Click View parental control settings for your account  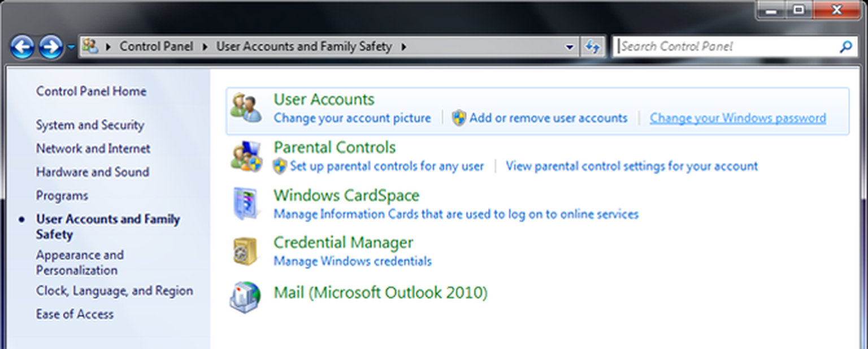point(632,166)
